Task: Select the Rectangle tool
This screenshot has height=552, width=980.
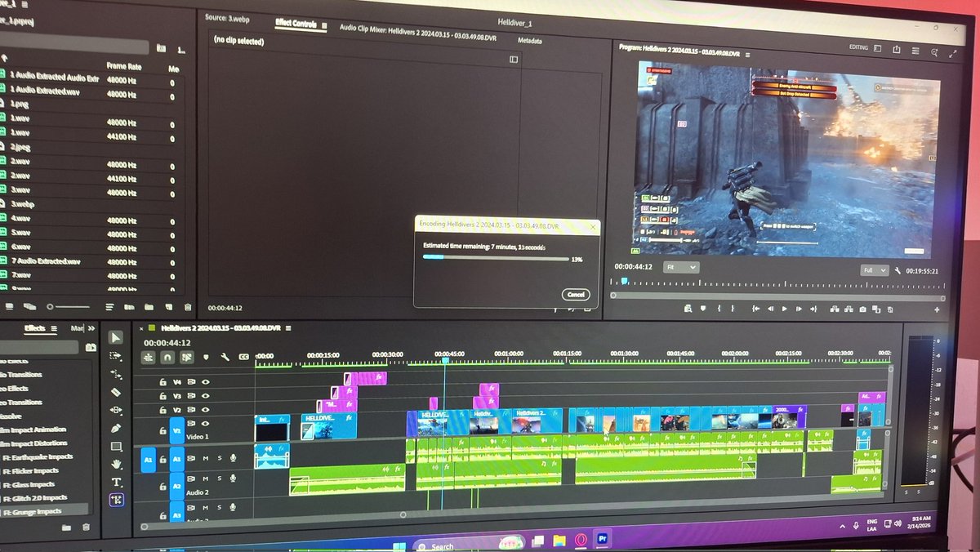Action: click(x=116, y=446)
